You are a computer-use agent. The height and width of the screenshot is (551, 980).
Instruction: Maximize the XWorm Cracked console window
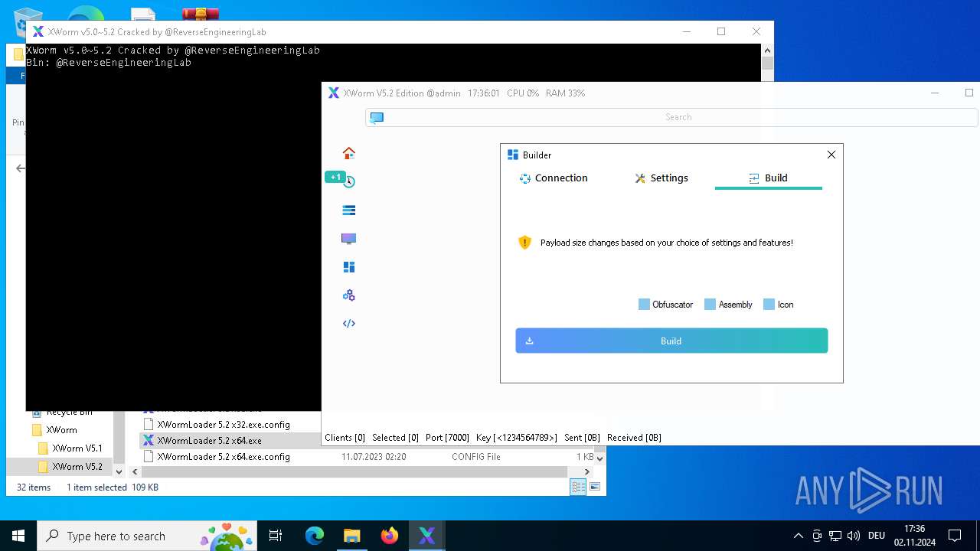click(x=721, y=31)
